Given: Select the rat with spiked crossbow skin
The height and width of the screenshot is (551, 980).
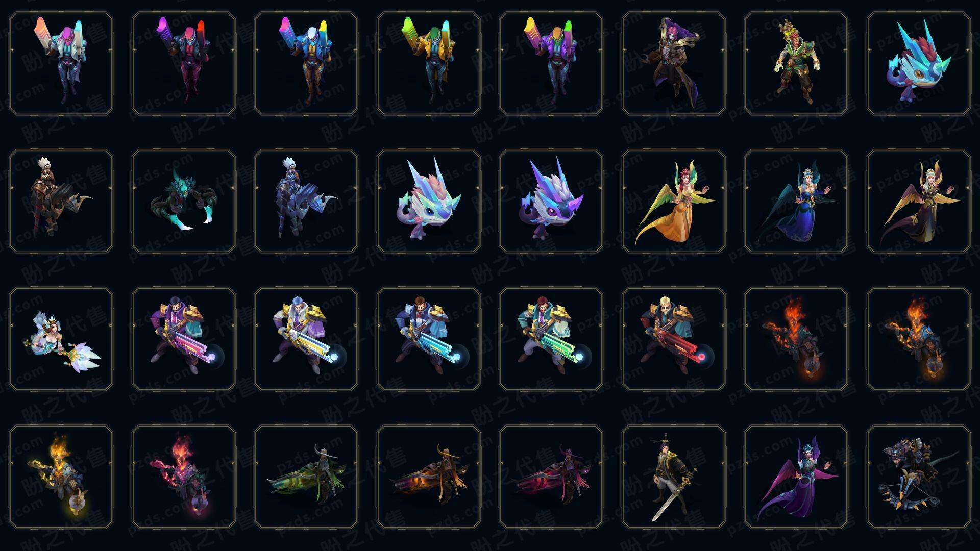Looking at the screenshot, I should click(x=918, y=477).
